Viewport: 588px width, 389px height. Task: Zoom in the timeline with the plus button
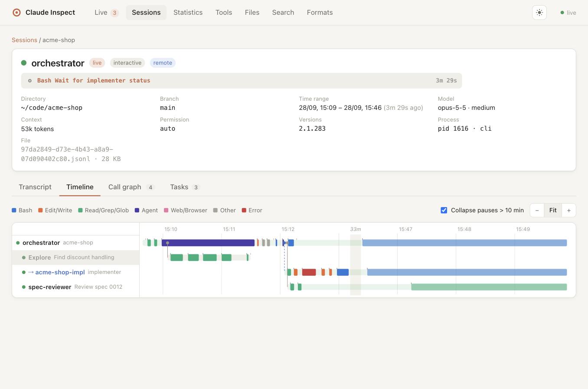(x=569, y=211)
